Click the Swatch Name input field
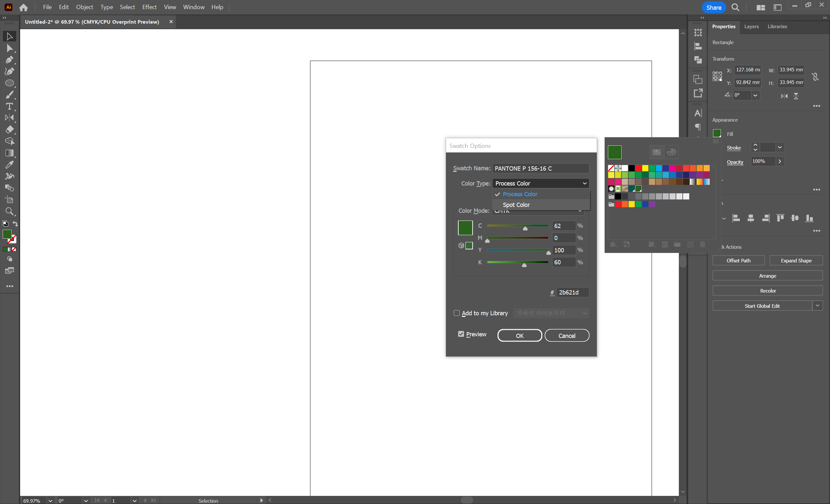This screenshot has width=830, height=504. [x=540, y=168]
